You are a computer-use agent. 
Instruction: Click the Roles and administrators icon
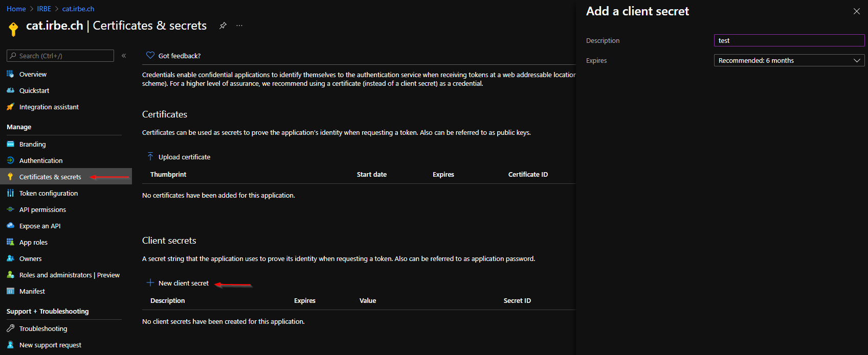click(10, 275)
